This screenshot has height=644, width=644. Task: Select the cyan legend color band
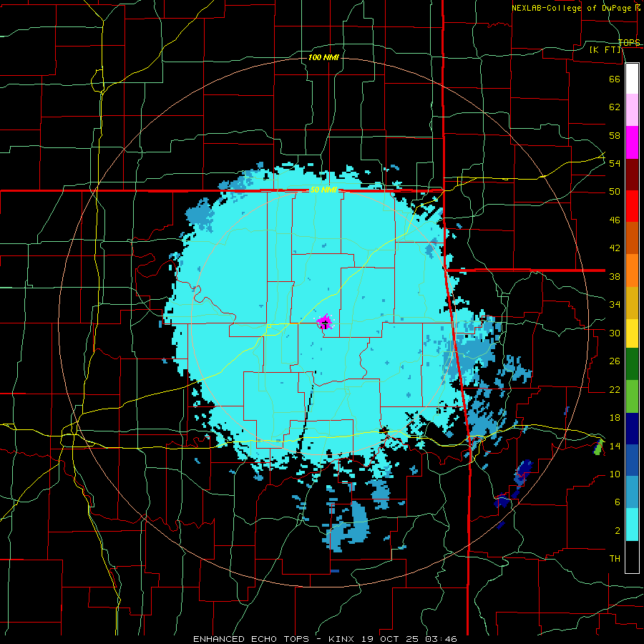[632, 525]
